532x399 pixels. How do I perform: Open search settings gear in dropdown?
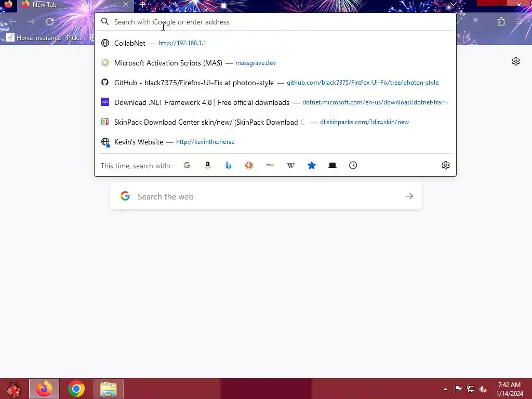445,165
